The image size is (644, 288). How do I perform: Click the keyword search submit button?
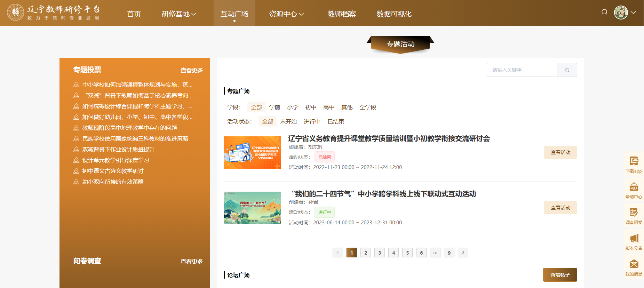click(x=567, y=70)
